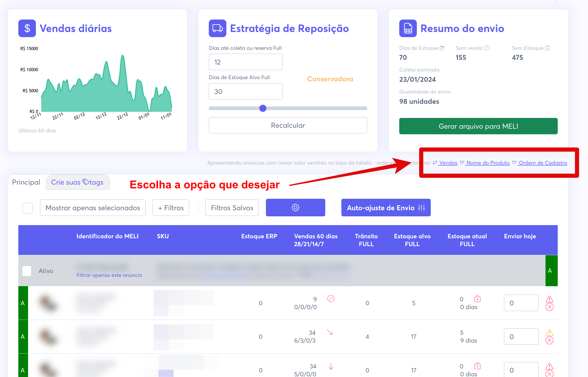This screenshot has height=377, width=588.
Task: Click the Dias de Estoque calendar icon
Action: pyautogui.click(x=442, y=48)
